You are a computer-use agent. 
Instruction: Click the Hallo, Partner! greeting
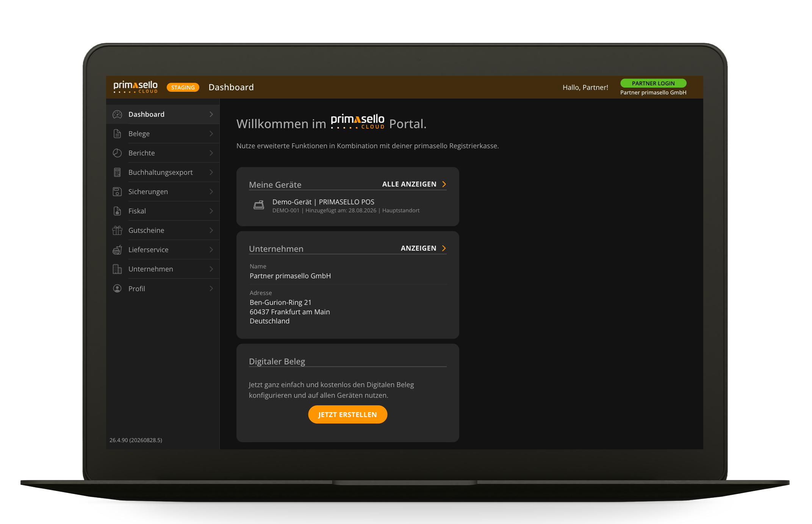(x=585, y=88)
